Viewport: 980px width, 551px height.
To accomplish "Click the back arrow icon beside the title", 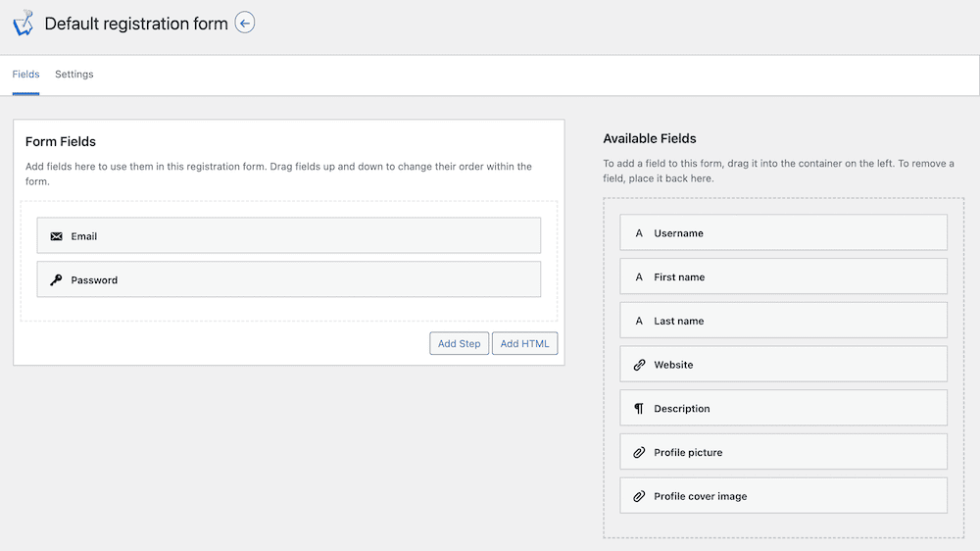I will point(244,24).
